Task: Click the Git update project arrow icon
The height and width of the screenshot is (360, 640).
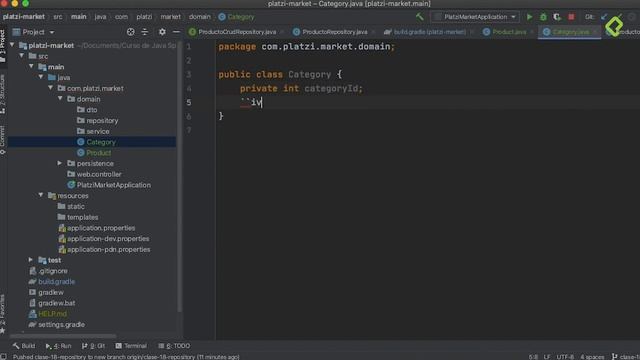Action: tap(604, 17)
